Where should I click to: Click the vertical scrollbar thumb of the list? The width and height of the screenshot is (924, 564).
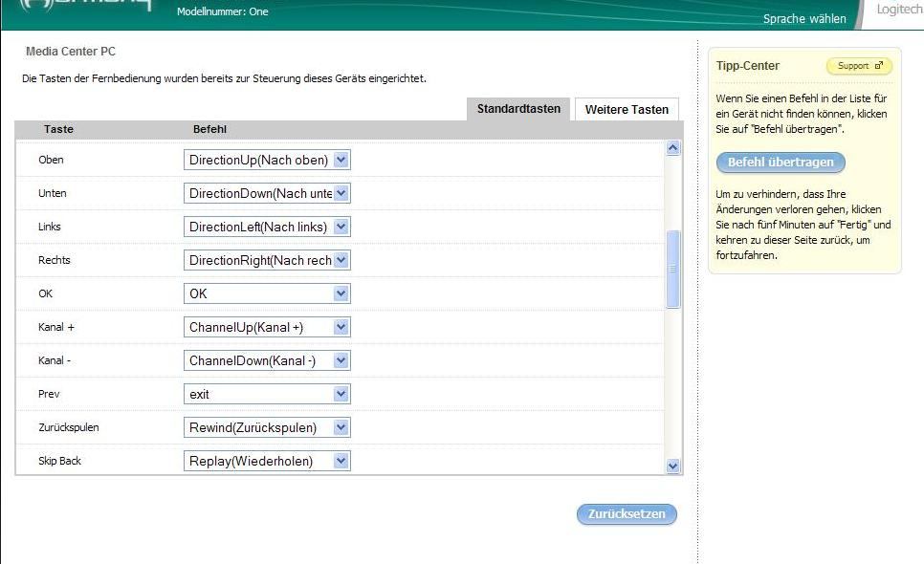pos(671,269)
